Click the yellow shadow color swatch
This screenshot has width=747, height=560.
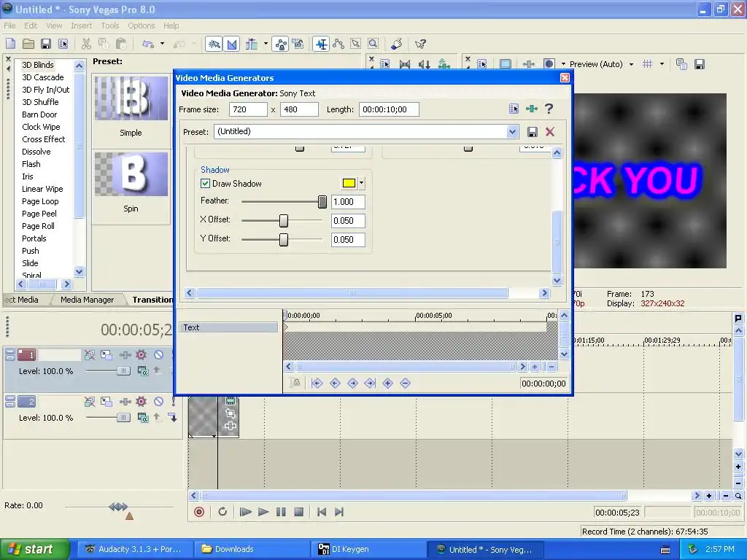(x=349, y=183)
